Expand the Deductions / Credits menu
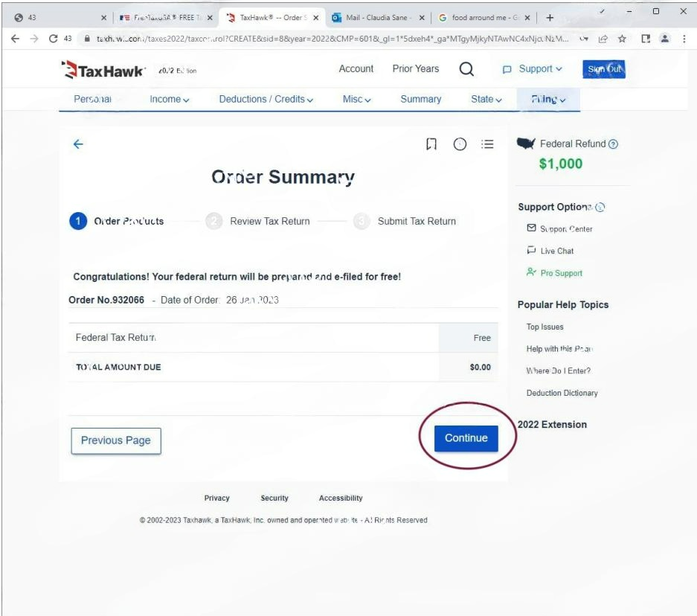 [266, 99]
